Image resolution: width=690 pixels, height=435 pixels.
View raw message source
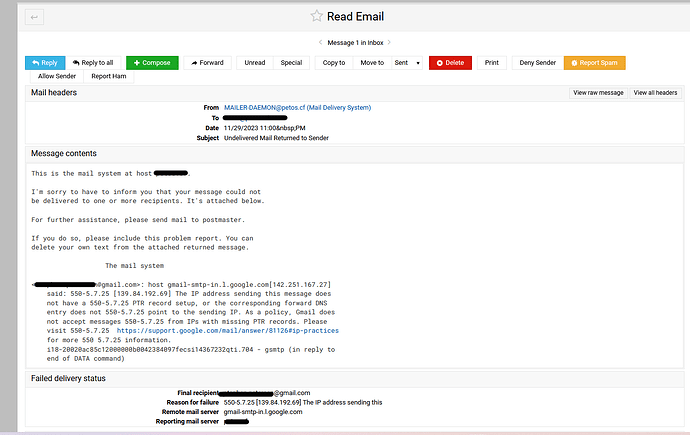click(x=598, y=92)
